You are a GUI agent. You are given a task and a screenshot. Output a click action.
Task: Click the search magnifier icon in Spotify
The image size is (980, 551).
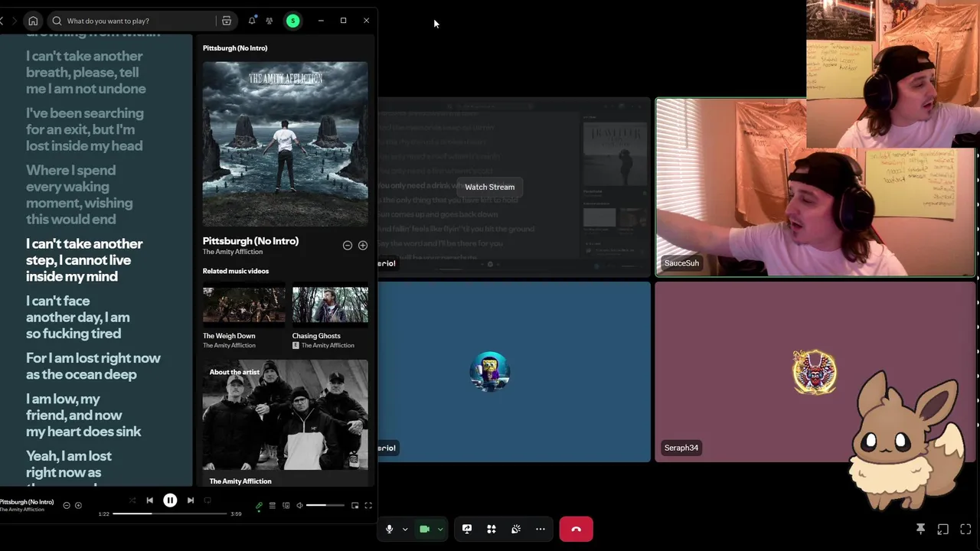pyautogui.click(x=57, y=21)
